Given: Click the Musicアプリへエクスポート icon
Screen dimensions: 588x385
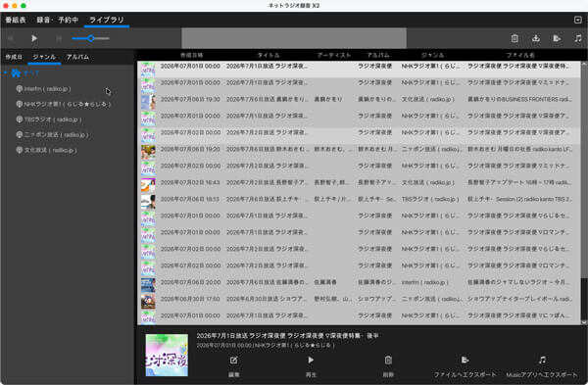Looking at the screenshot, I should tap(542, 360).
